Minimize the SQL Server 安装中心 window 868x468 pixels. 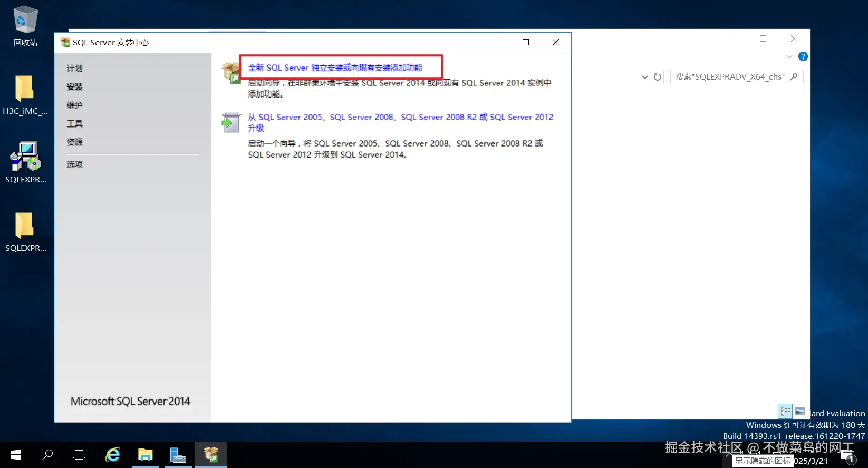pos(496,42)
